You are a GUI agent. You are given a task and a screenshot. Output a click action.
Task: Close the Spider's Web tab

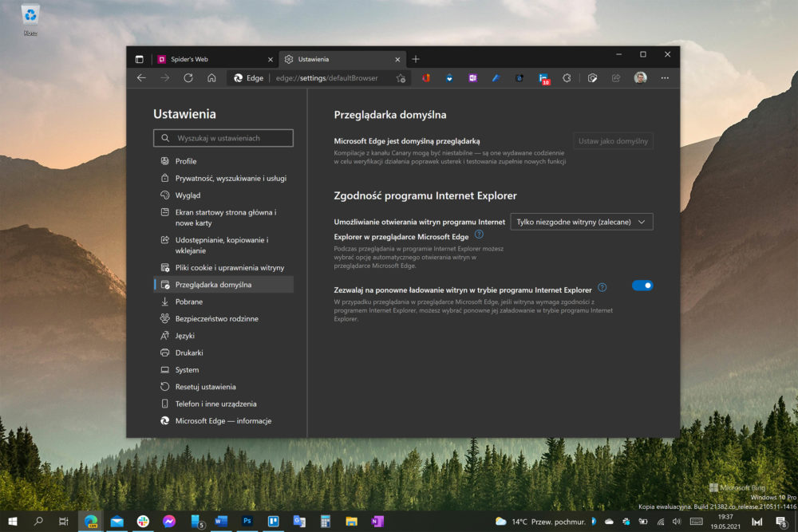[271, 60]
